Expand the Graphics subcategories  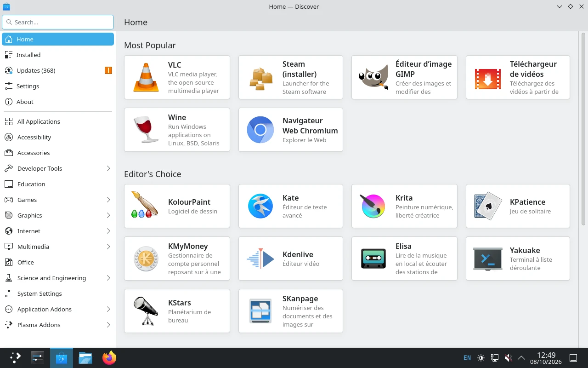108,215
